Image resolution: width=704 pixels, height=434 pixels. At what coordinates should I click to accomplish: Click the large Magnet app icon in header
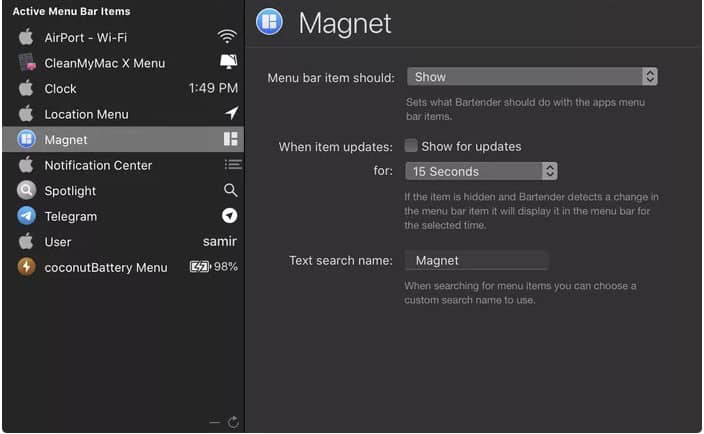[x=269, y=22]
